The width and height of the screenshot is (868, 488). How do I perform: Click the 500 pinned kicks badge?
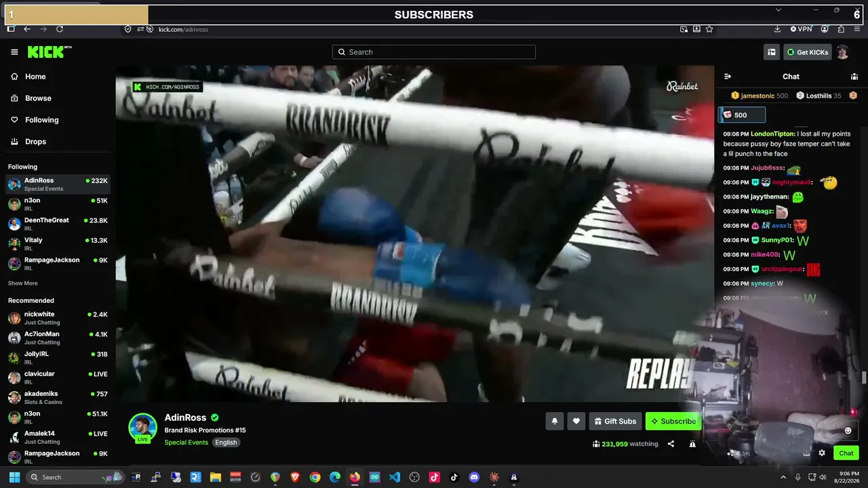click(742, 115)
